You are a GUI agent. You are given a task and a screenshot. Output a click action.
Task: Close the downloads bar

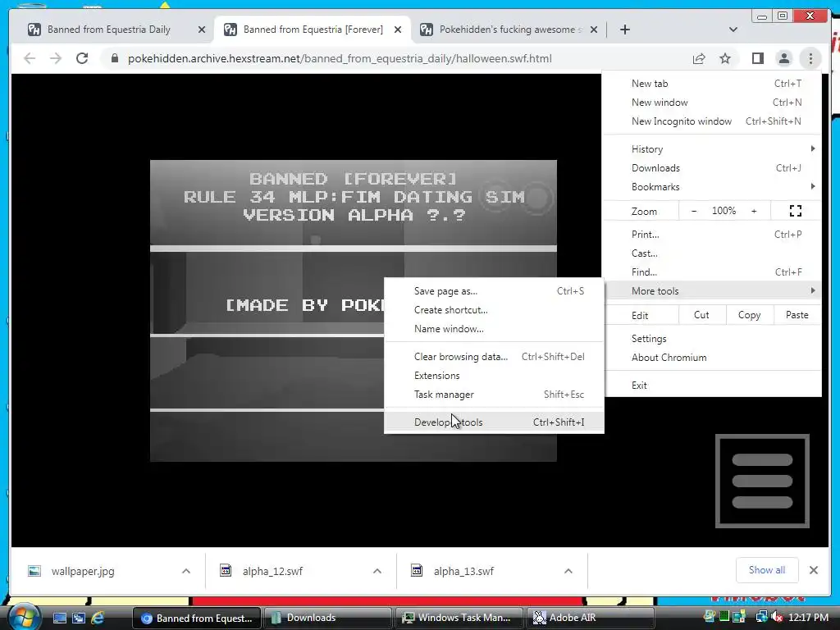coord(813,570)
